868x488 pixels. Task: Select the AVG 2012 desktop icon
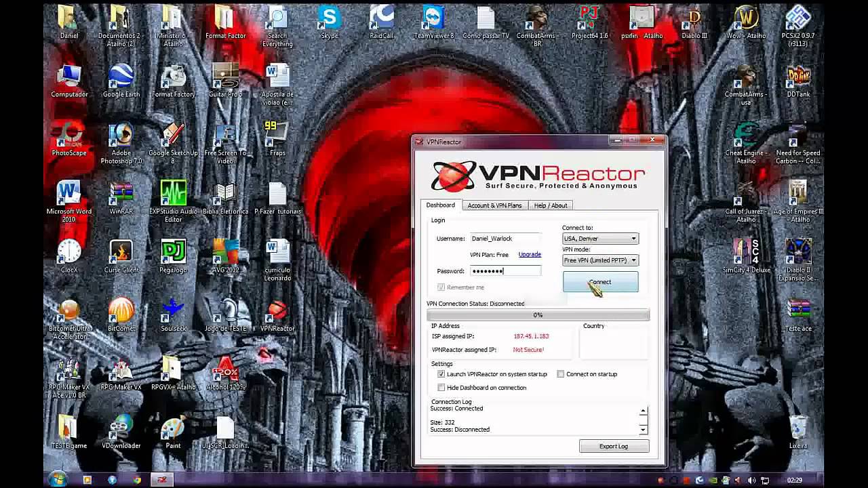(x=225, y=257)
